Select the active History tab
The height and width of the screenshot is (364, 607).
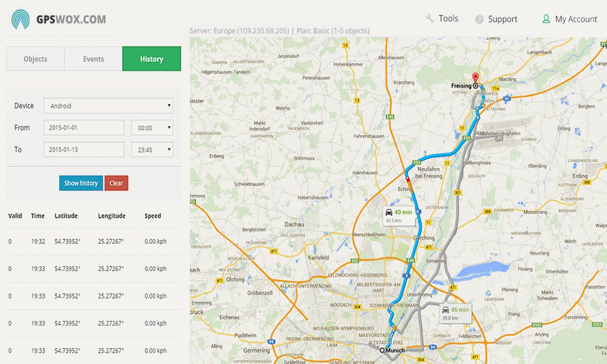pyautogui.click(x=151, y=59)
